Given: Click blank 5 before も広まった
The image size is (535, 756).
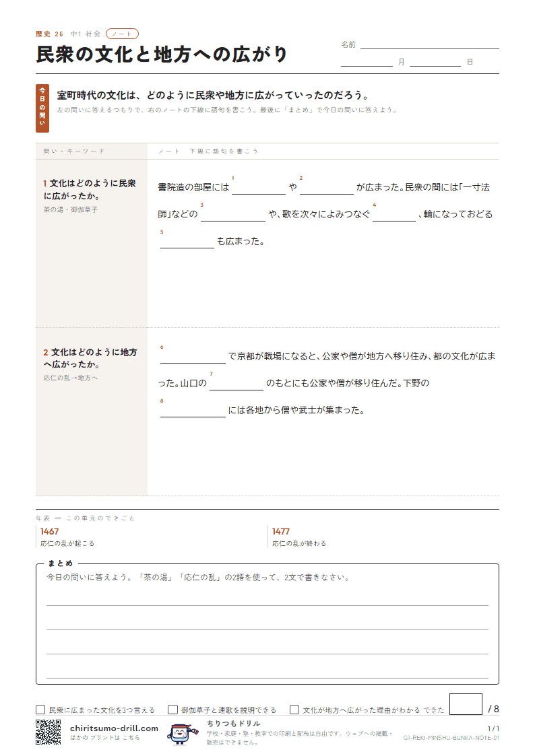Looking at the screenshot, I should [187, 242].
